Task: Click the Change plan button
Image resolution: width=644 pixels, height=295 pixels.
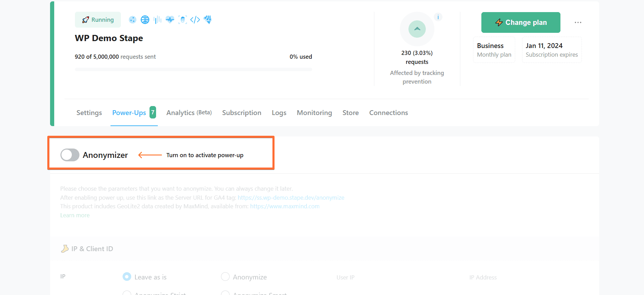Action: pos(521,22)
